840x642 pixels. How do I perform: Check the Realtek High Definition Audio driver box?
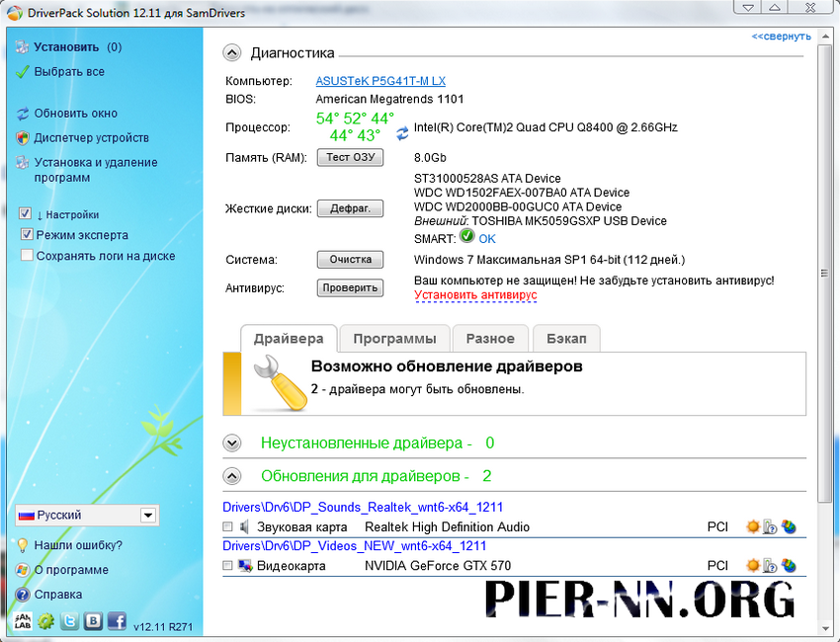[x=227, y=526]
